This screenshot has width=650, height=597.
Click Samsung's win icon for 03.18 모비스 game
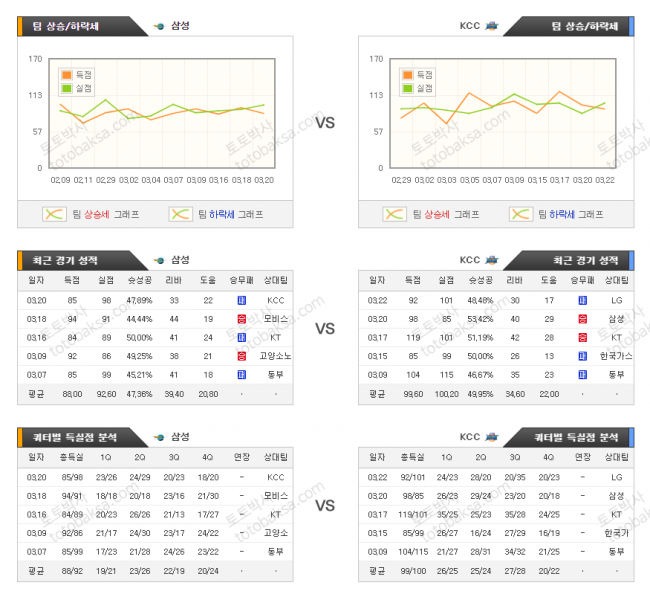pos(241,318)
